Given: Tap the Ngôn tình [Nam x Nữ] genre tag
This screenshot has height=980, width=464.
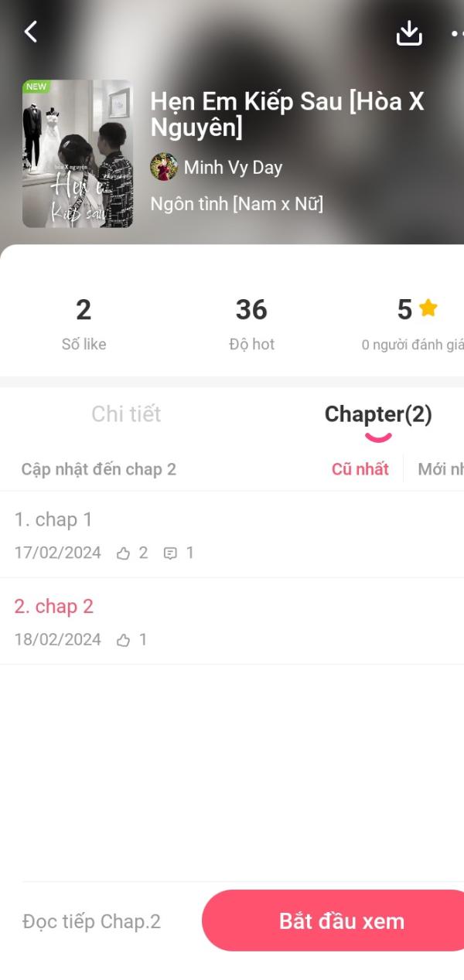Looking at the screenshot, I should 237,204.
